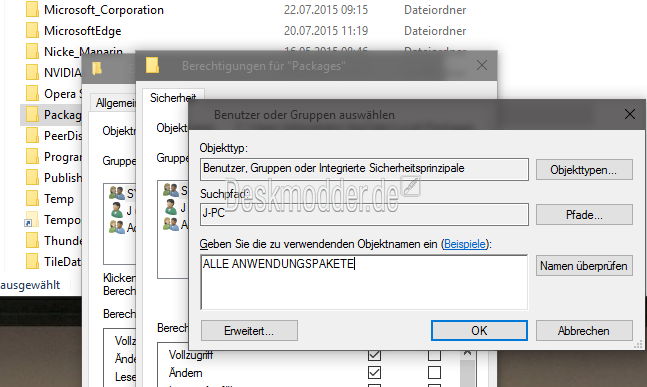This screenshot has height=387, width=647.
Task: Select the TileDat folder icon
Action: [32, 262]
